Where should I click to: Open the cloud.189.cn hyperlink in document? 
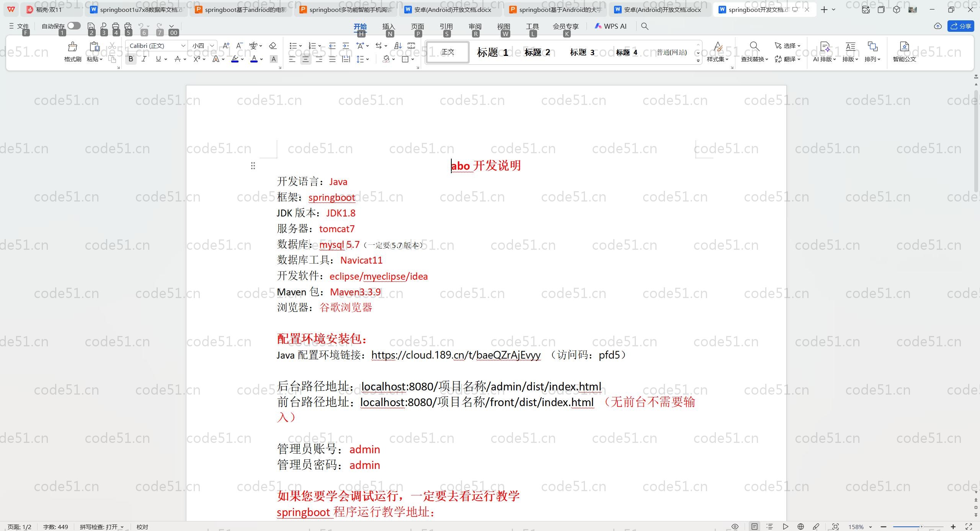(456, 355)
